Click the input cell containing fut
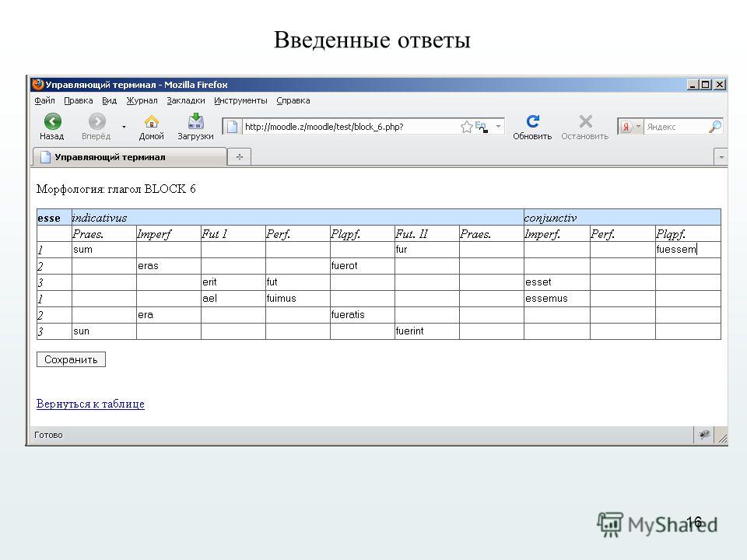The height and width of the screenshot is (560, 747). pyautogui.click(x=298, y=282)
